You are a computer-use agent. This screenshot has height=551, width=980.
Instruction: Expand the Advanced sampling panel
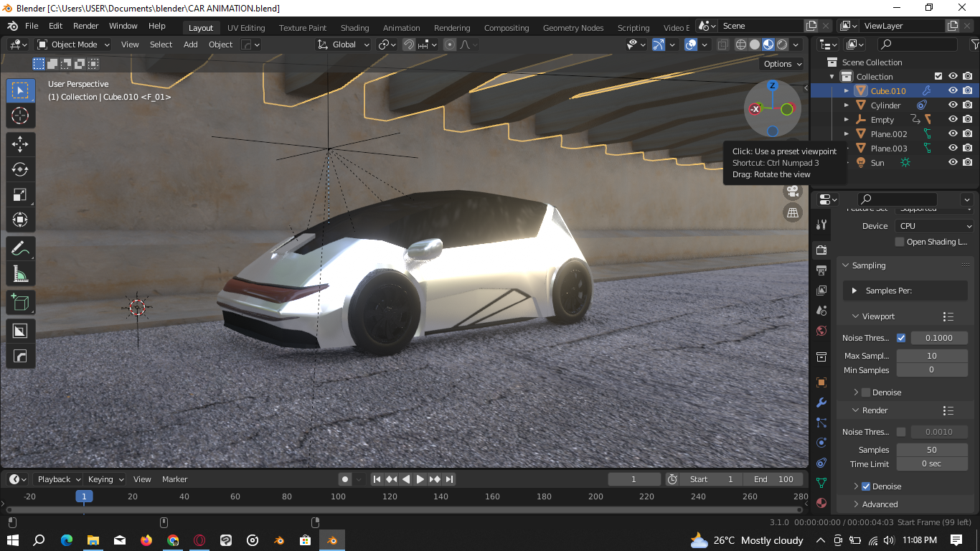tap(856, 504)
